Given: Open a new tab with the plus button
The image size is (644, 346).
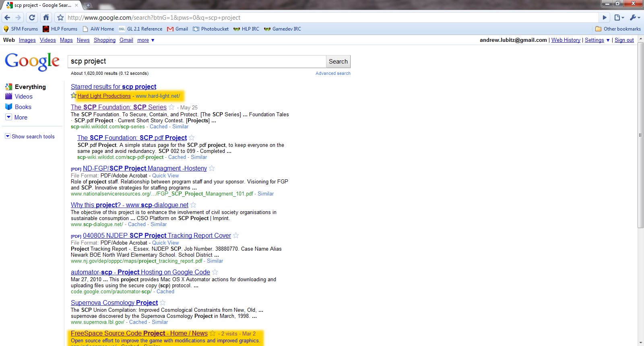Looking at the screenshot, I should (88, 5).
